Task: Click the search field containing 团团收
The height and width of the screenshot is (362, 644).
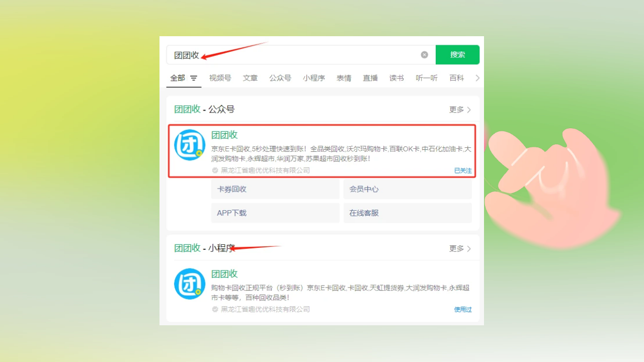Action: click(x=301, y=55)
